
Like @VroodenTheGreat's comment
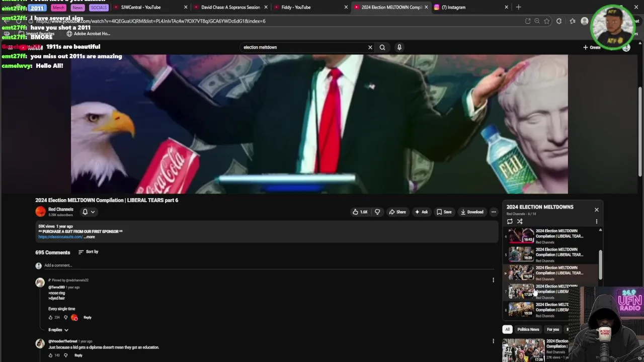click(50, 355)
